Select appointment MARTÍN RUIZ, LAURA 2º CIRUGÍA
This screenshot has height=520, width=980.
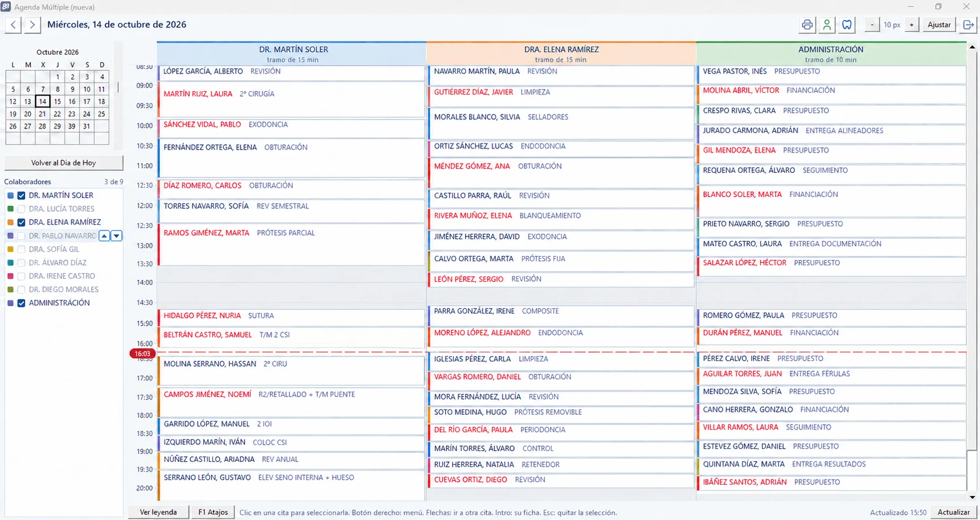[x=291, y=100]
